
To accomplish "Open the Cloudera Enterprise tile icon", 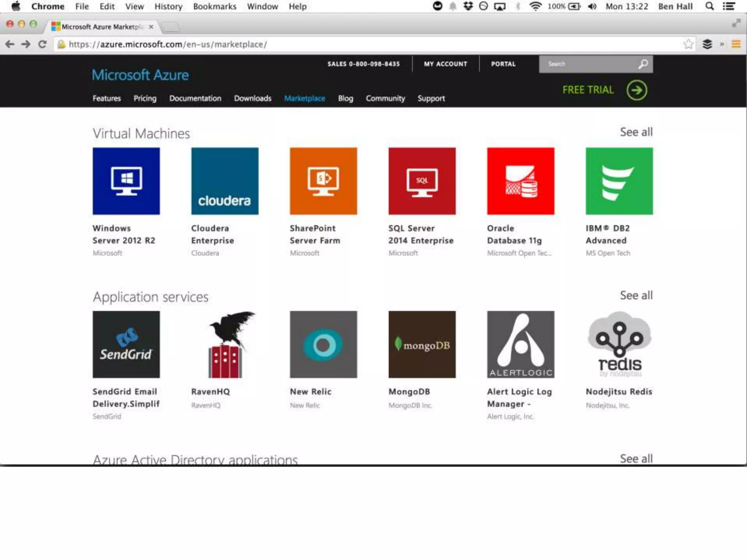I will coord(225,181).
